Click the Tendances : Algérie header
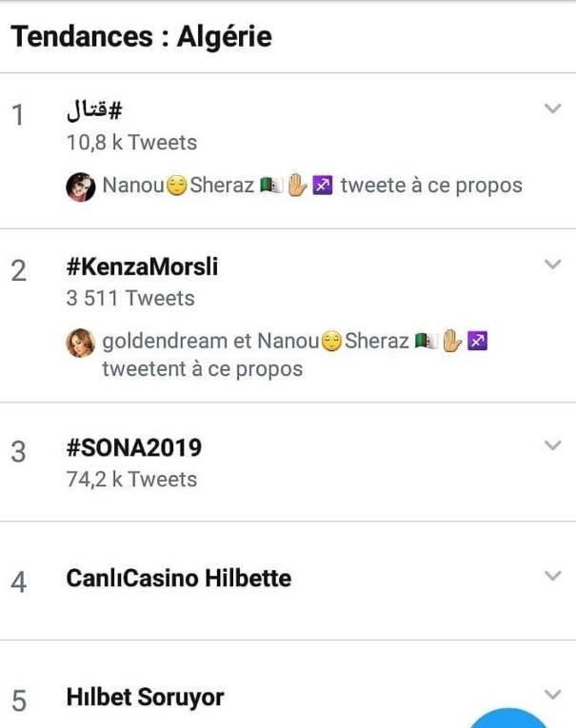Image resolution: width=576 pixels, height=728 pixels. pyautogui.click(x=141, y=36)
